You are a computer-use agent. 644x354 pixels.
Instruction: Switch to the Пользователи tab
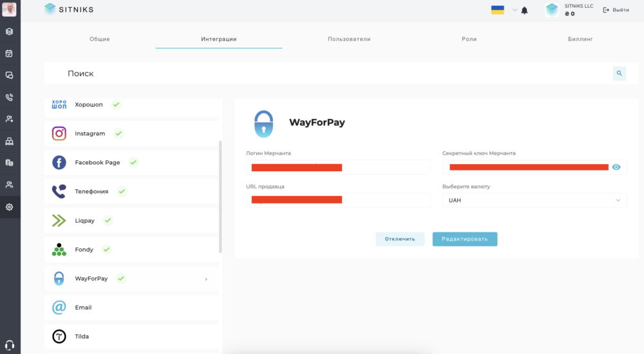point(349,39)
